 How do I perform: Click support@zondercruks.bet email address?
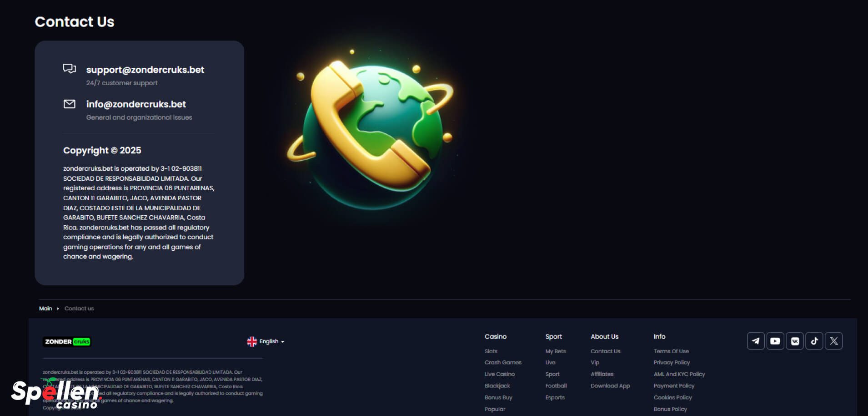145,70
